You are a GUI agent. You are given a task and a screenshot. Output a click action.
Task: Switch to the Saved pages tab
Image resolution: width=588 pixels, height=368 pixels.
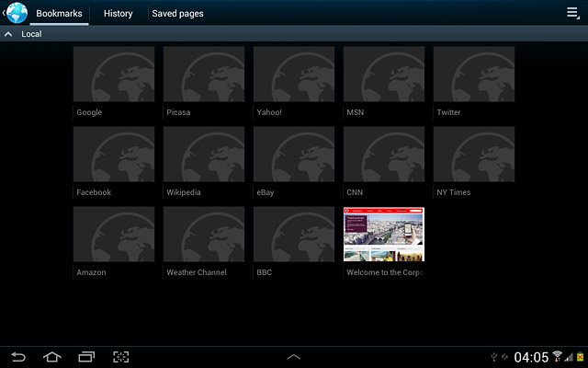pos(177,14)
